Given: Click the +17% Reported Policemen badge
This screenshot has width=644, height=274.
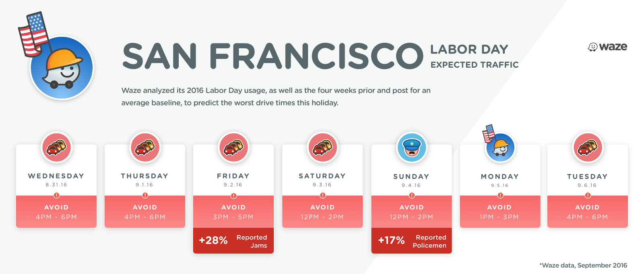Looking at the screenshot, I should (x=412, y=241).
